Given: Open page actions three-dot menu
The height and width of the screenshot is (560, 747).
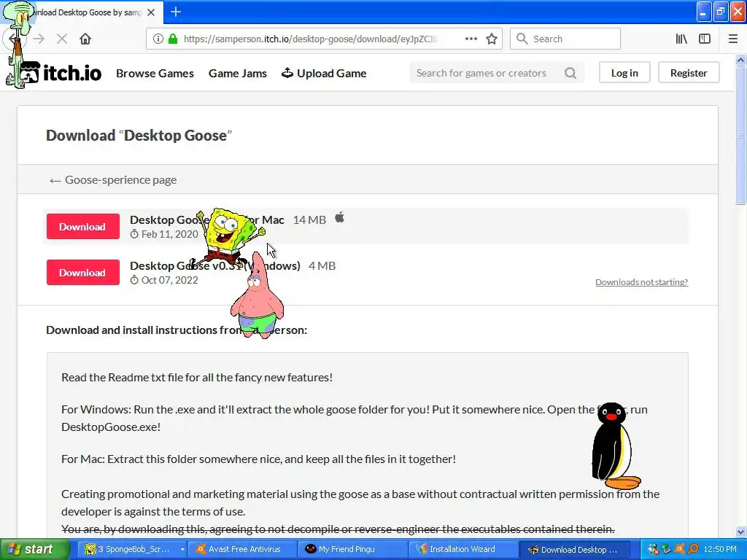Looking at the screenshot, I should tap(471, 39).
